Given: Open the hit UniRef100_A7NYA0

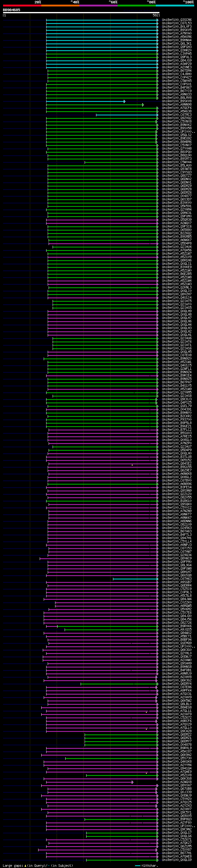Looking at the screenshot, I should coord(177,34).
